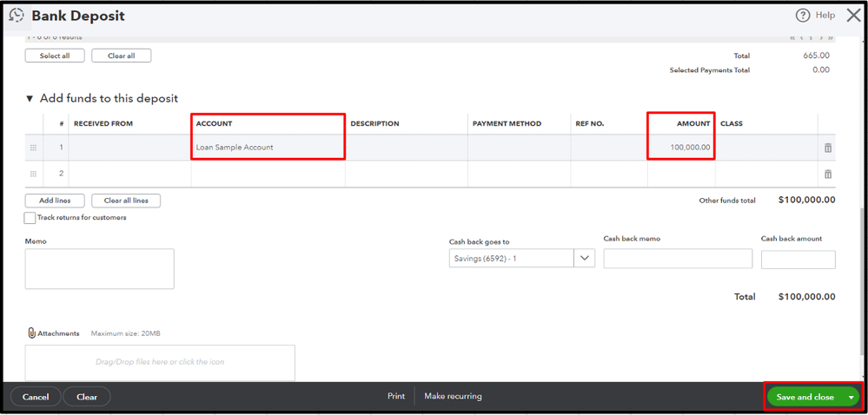
Task: Collapse Add funds to this deposit section
Action: [30, 99]
